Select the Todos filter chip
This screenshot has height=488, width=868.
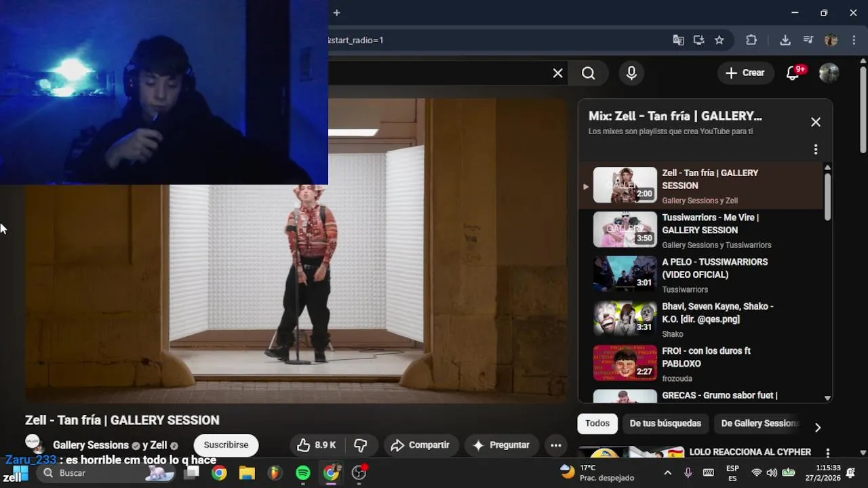click(x=597, y=424)
